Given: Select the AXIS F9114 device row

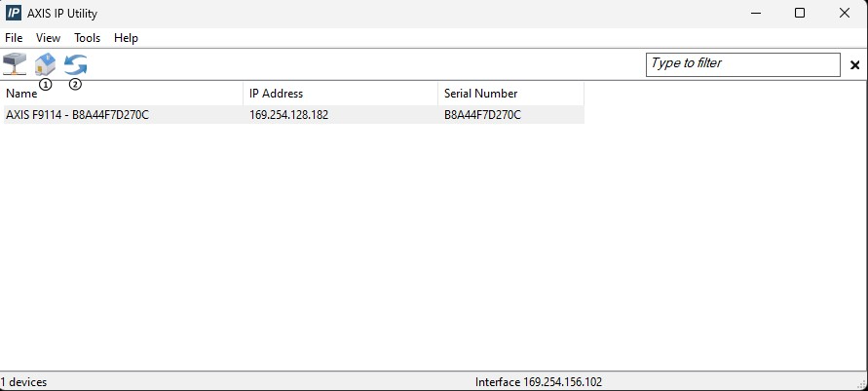Looking at the screenshot, I should (78, 115).
